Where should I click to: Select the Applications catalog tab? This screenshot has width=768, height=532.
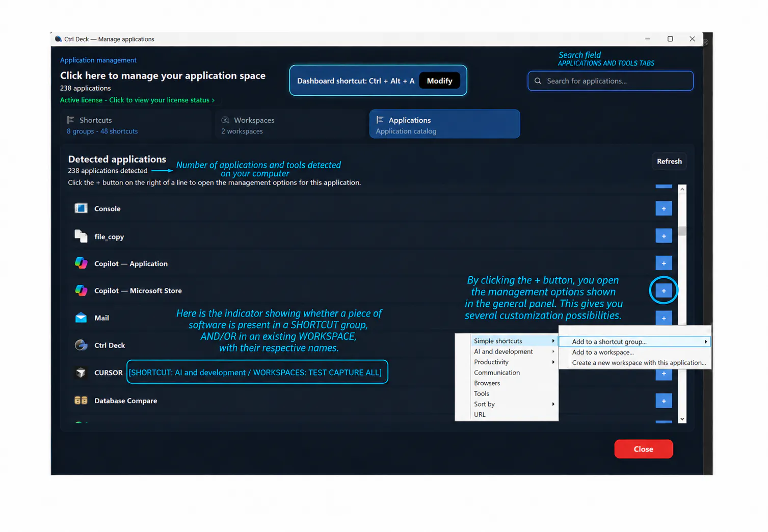444,124
